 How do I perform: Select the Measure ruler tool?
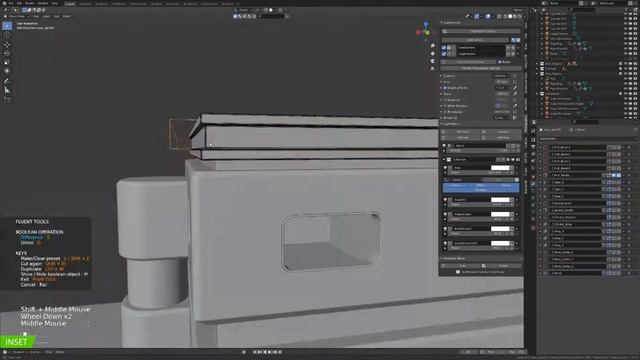tap(7, 89)
